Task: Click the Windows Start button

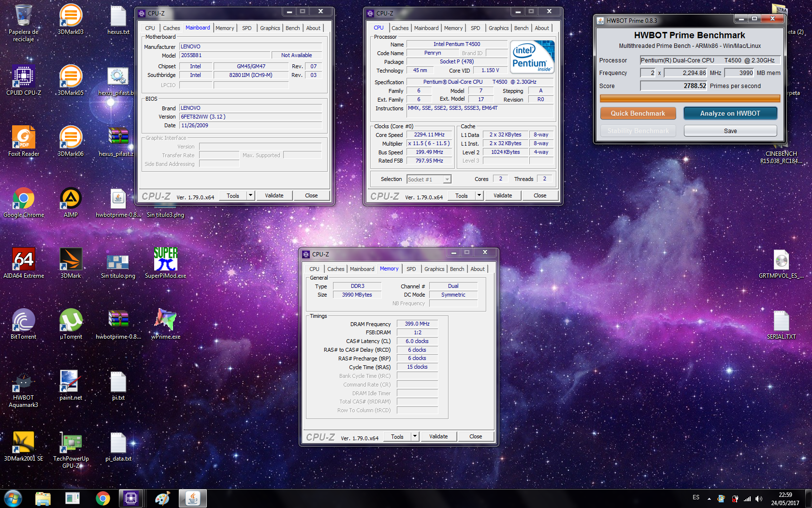Action: click(x=13, y=498)
